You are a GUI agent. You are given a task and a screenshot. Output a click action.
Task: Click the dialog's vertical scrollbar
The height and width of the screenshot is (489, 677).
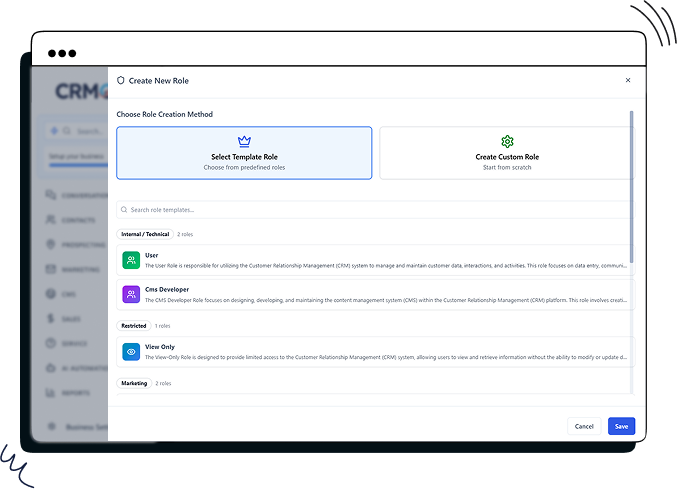coord(631,186)
